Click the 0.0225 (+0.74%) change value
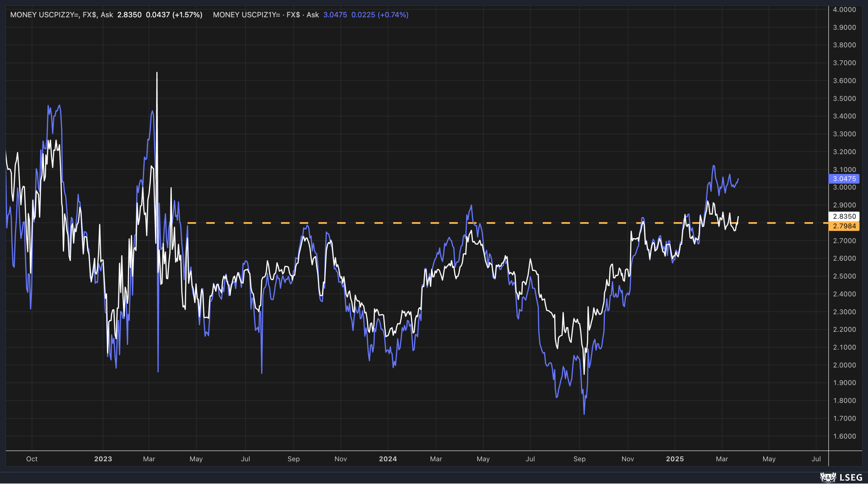 click(x=380, y=15)
